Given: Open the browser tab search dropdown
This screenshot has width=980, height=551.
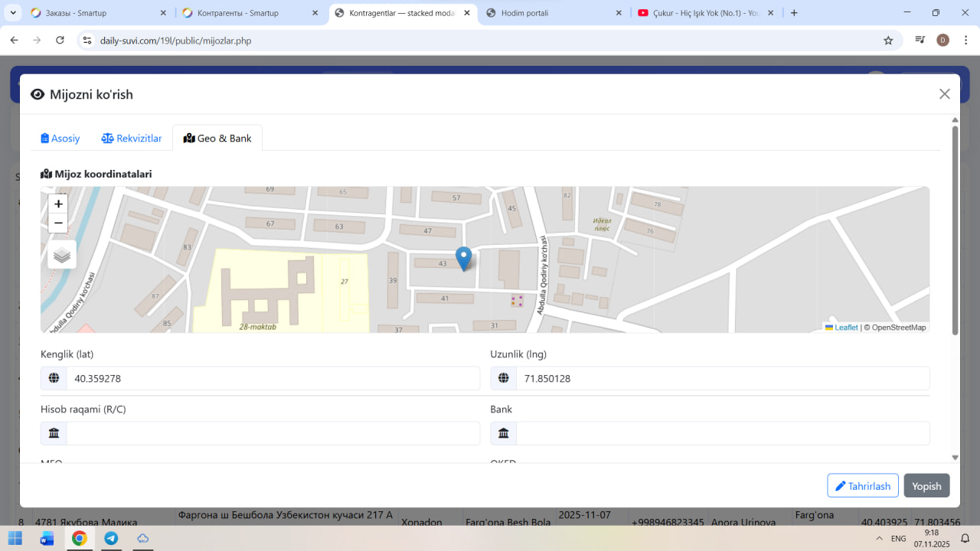Looking at the screenshot, I should pyautogui.click(x=14, y=13).
